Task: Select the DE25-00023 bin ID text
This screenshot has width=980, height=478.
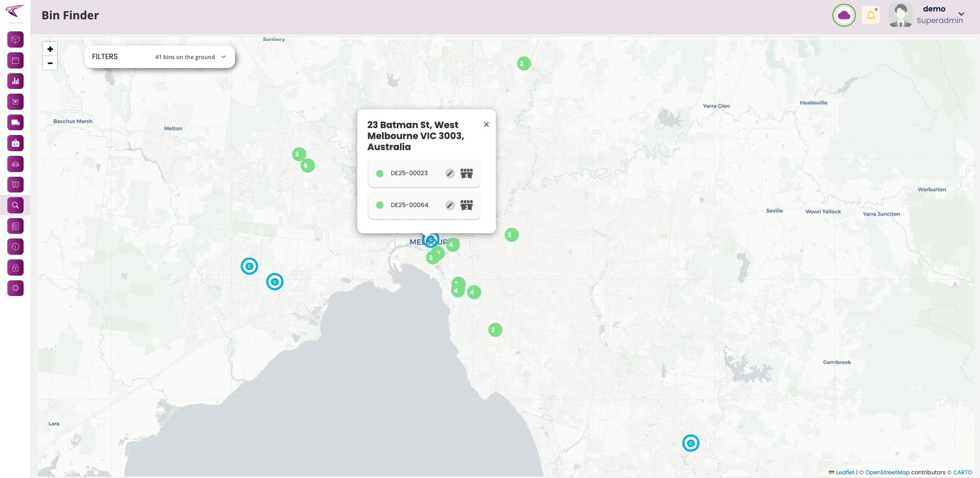Action: [409, 173]
